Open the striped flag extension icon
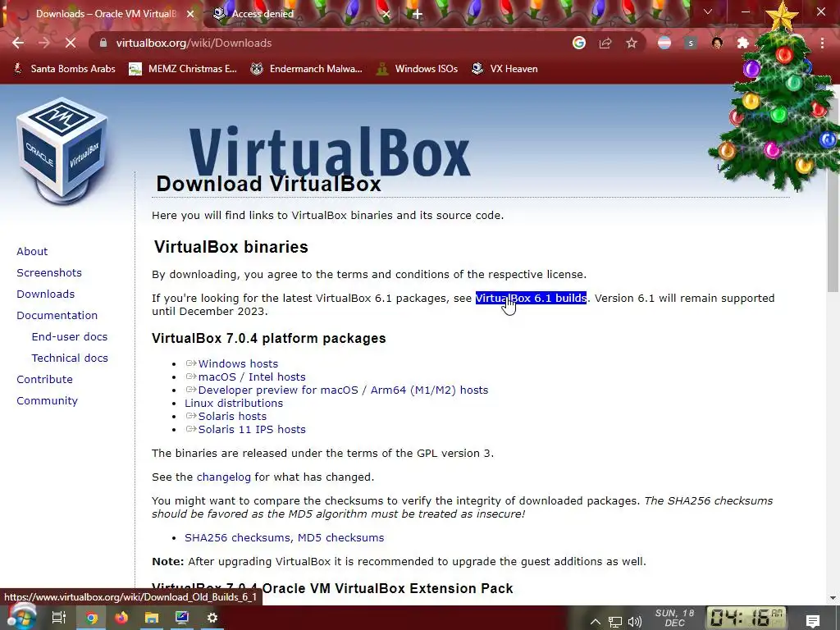Screen dimensions: 840x630 point(664,43)
